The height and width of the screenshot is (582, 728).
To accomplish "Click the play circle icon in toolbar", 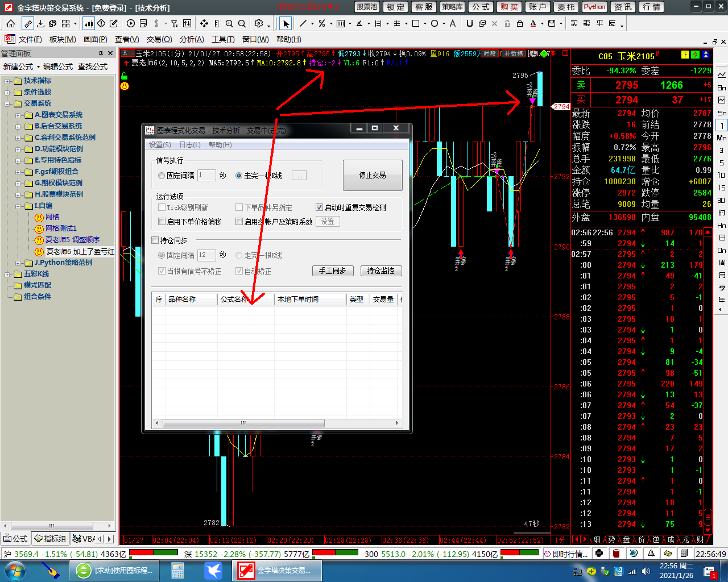I will click(131, 23).
